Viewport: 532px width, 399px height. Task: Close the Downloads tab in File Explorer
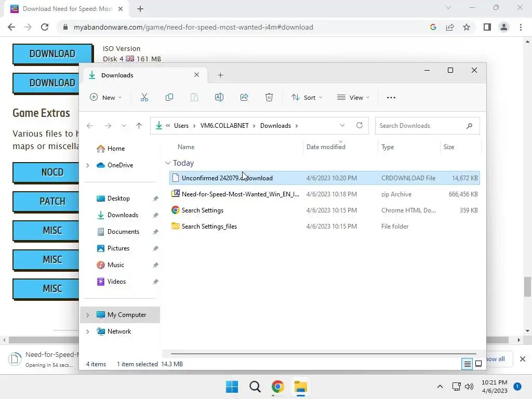196,75
